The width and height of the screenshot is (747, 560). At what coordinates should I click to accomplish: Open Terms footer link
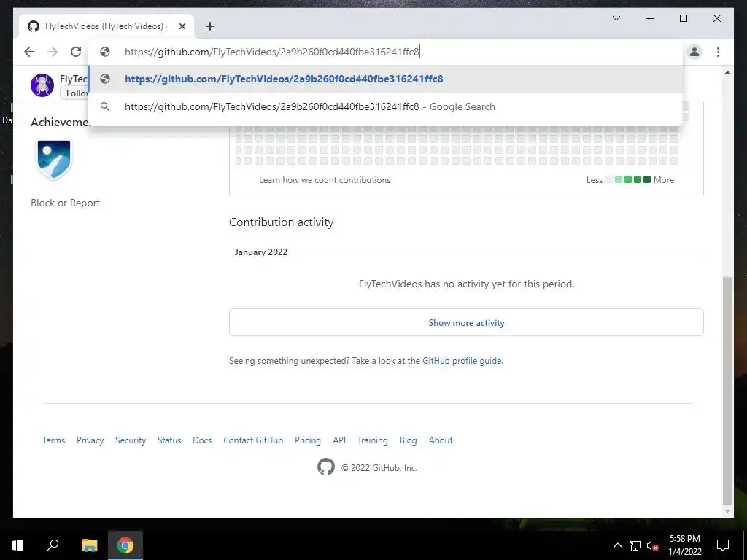tap(53, 440)
